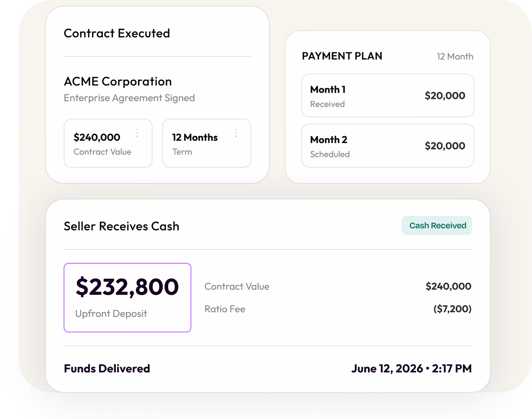Click the $240,000 Contract Value card

tap(108, 143)
